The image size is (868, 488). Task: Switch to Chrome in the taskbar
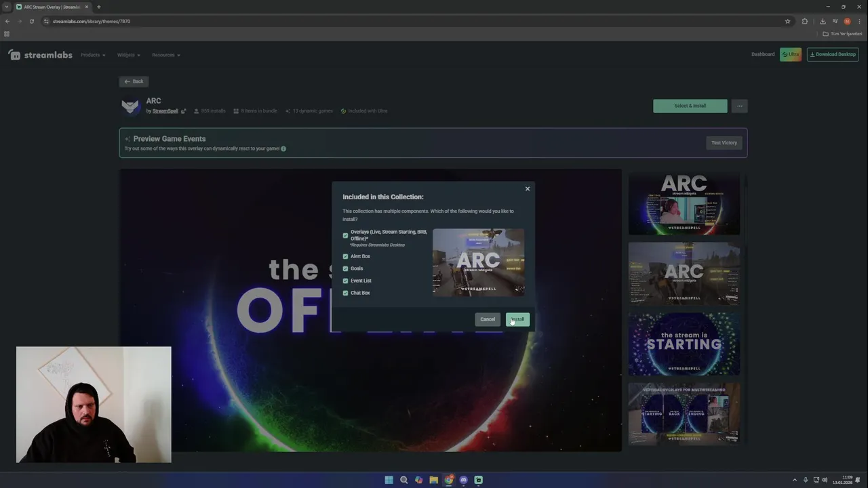[x=448, y=480]
